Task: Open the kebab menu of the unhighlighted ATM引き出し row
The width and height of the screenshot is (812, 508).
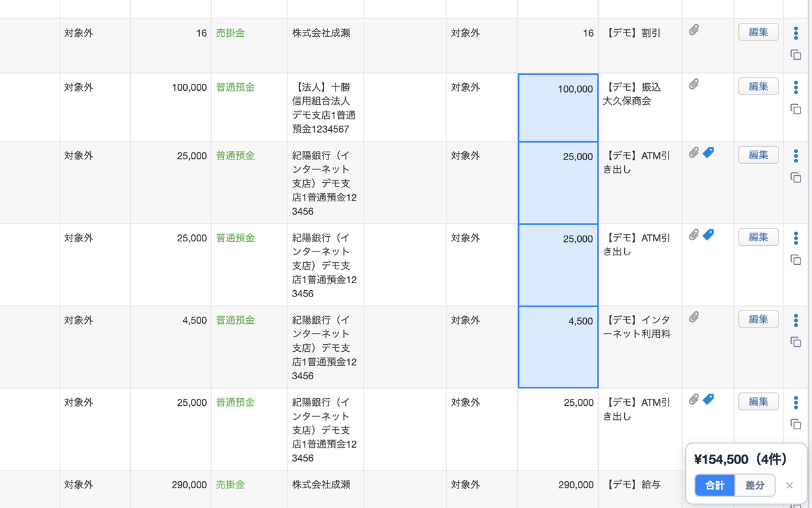Action: [x=796, y=403]
